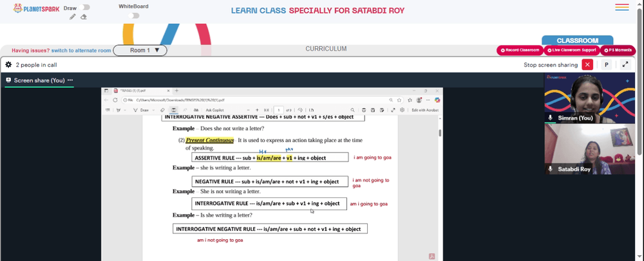644x261 pixels.
Task: Click the PDF print icon
Action: point(364,110)
